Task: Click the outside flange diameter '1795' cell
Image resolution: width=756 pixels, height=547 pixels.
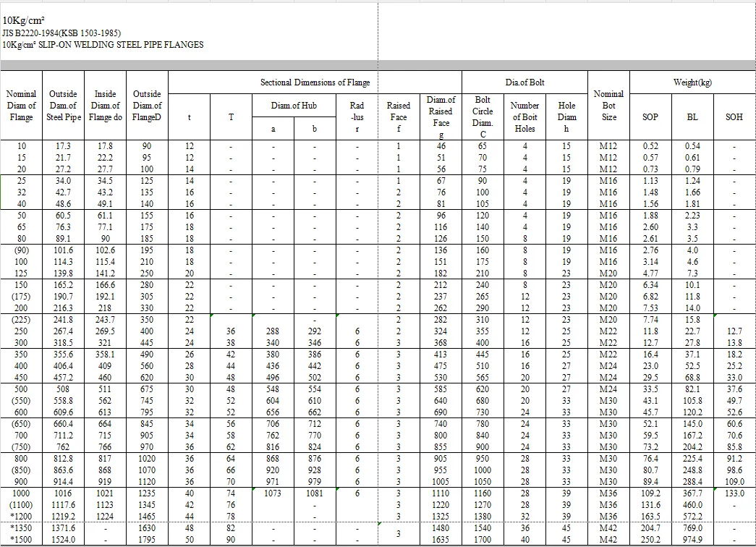Action: [147, 540]
